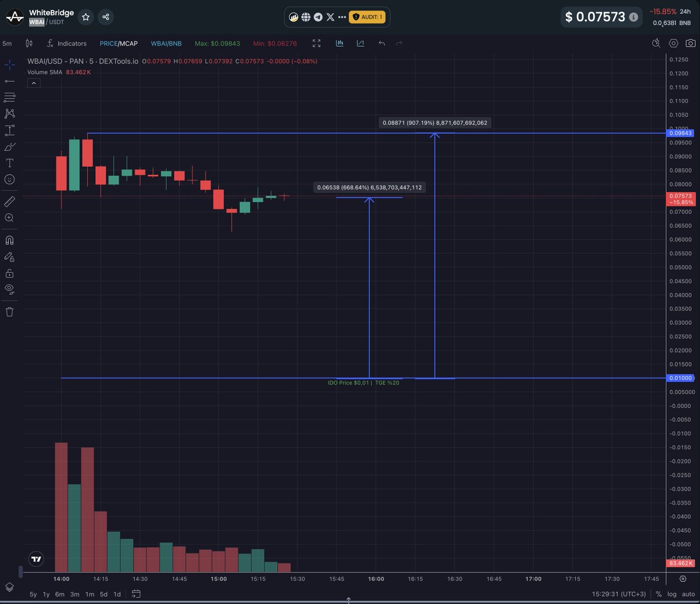Set the date range to 1m
Screen dimensions: 700x604
(x=90, y=594)
